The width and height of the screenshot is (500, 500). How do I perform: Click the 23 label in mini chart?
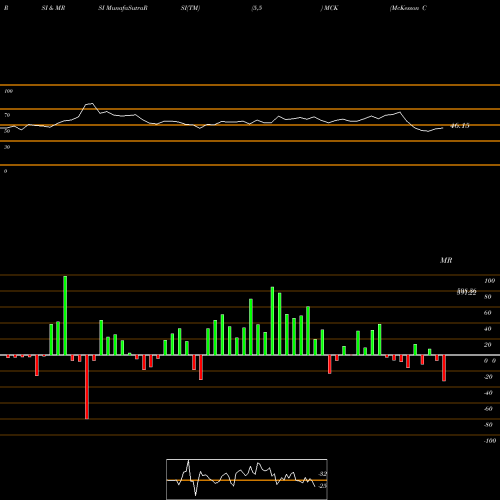click(323, 486)
